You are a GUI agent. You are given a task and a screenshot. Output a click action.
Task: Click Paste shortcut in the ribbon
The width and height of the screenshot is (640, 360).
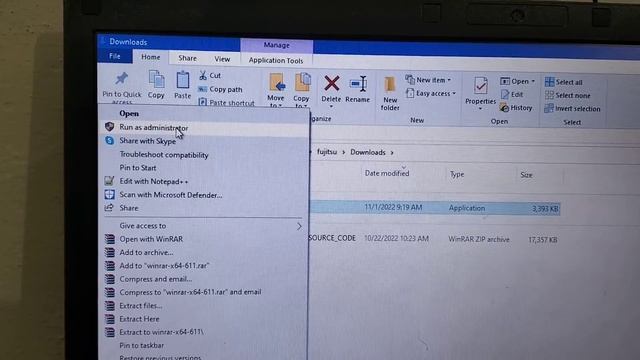pyautogui.click(x=227, y=103)
